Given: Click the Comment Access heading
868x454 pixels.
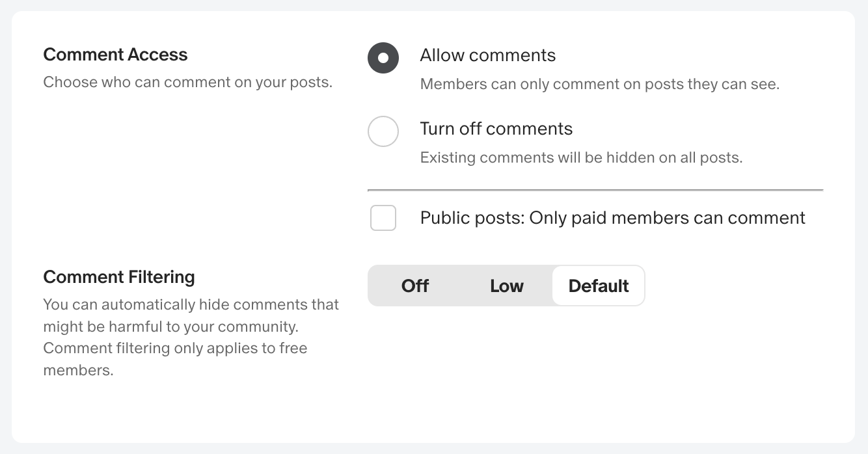Looking at the screenshot, I should 115,55.
